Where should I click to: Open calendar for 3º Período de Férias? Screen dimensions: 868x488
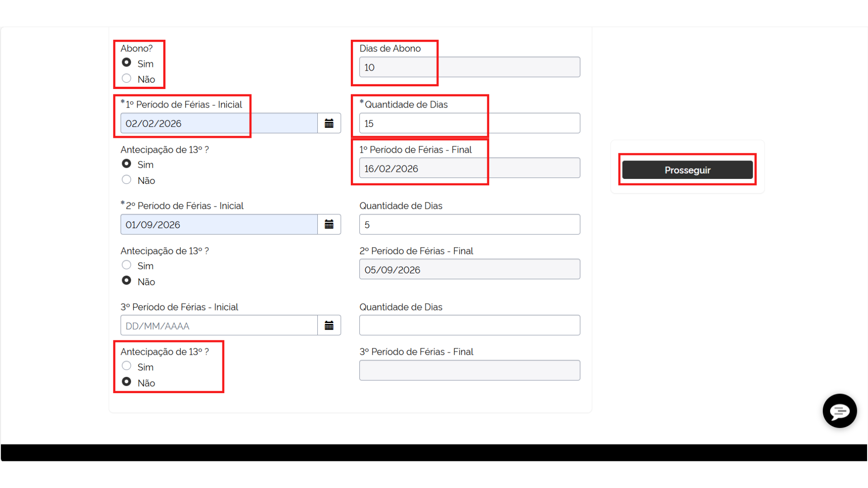pos(329,325)
